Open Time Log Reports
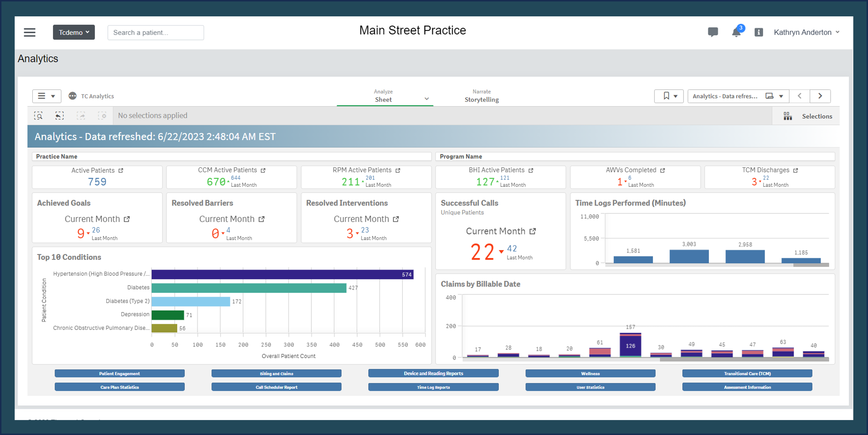868x435 pixels. pos(433,387)
